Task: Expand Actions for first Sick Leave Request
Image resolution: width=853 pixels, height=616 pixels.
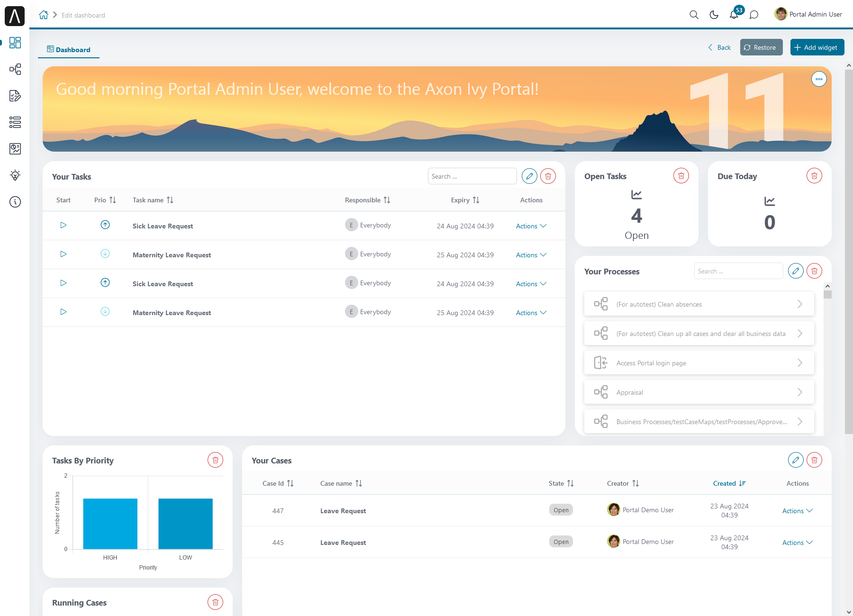Action: tap(531, 226)
